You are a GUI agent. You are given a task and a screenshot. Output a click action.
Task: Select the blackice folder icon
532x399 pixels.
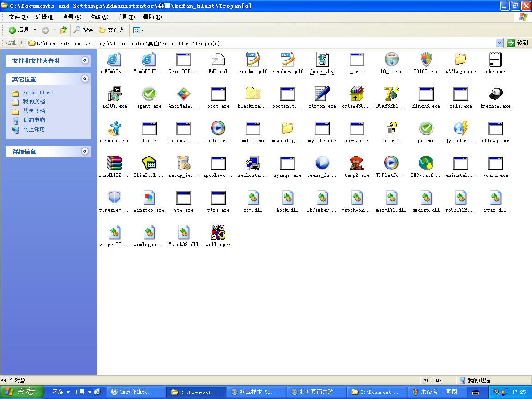tap(253, 94)
